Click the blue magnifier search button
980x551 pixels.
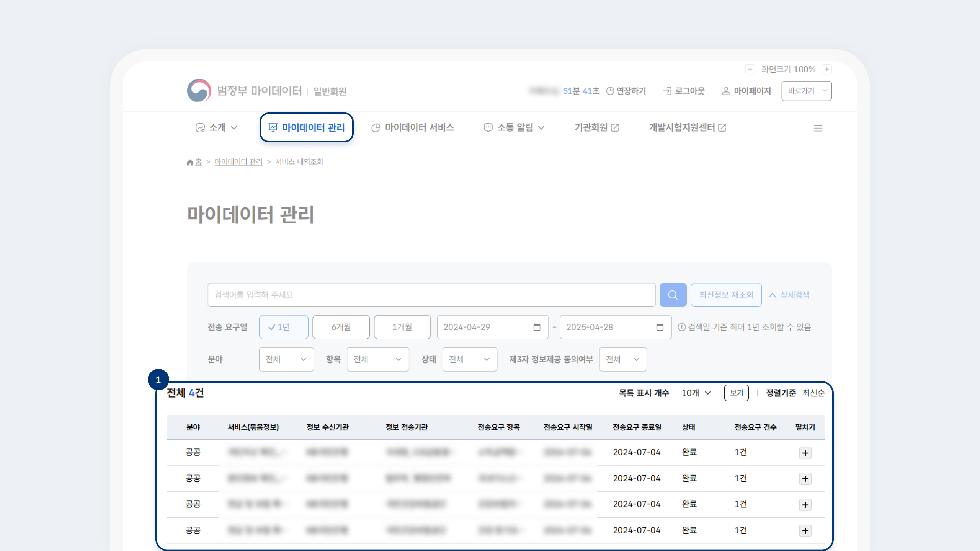[x=673, y=295]
